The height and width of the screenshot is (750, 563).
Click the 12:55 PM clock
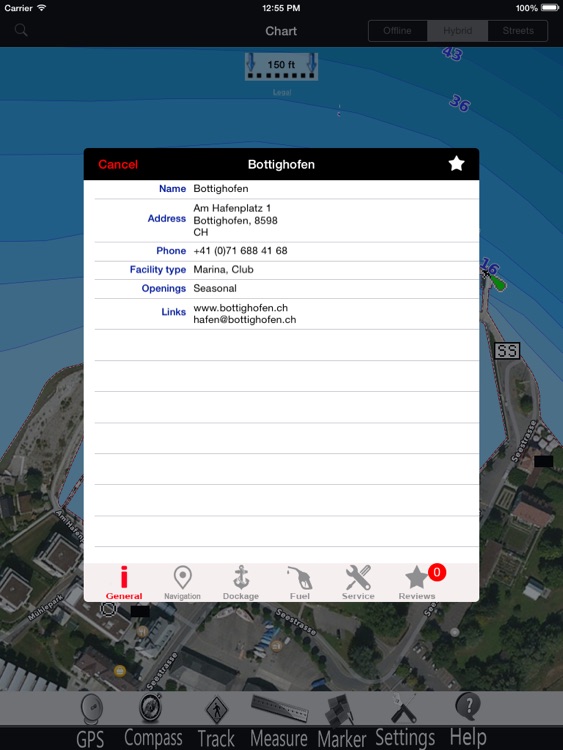point(281,8)
